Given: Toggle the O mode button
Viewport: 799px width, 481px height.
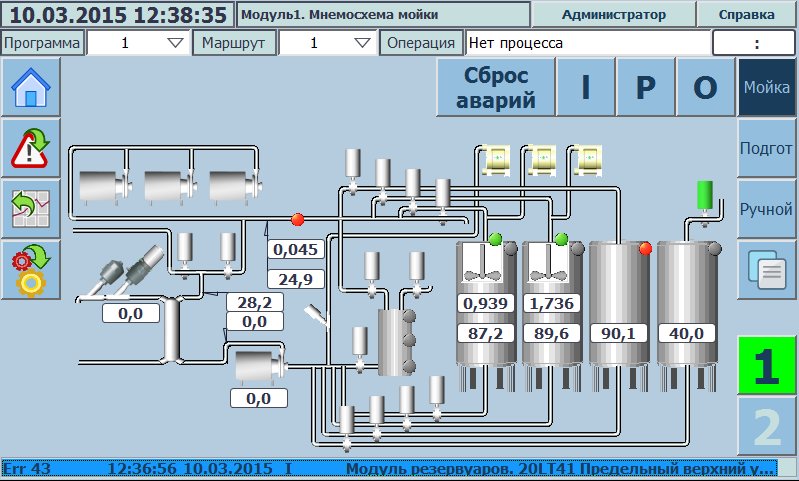Looking at the screenshot, I should [x=706, y=88].
